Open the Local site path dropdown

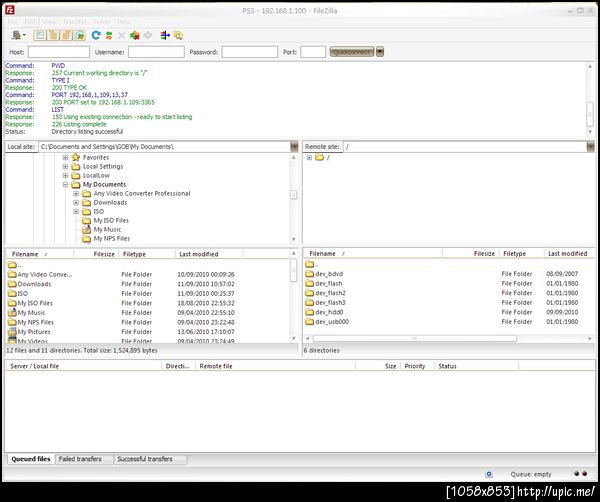pos(294,147)
